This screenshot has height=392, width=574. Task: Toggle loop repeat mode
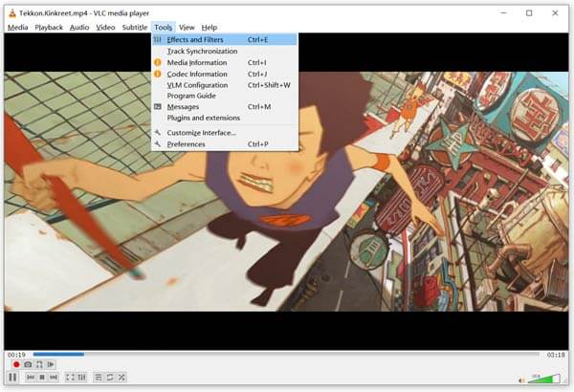(x=110, y=377)
